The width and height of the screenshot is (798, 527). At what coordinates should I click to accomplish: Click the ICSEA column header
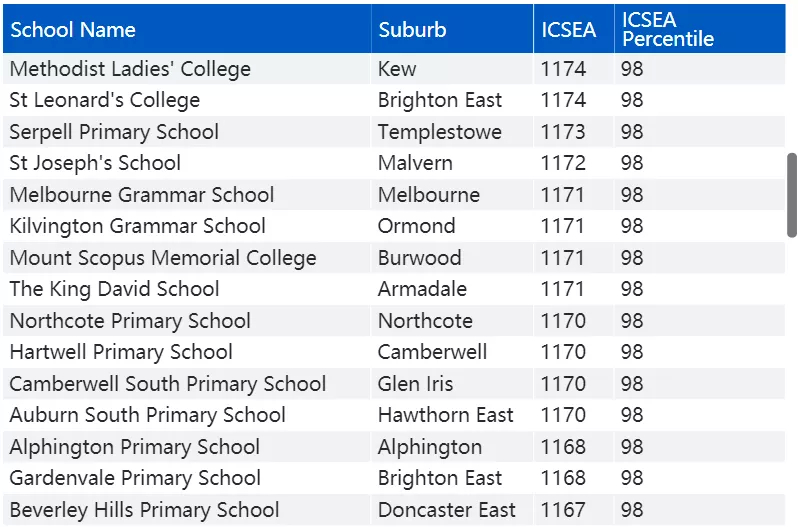click(x=574, y=29)
